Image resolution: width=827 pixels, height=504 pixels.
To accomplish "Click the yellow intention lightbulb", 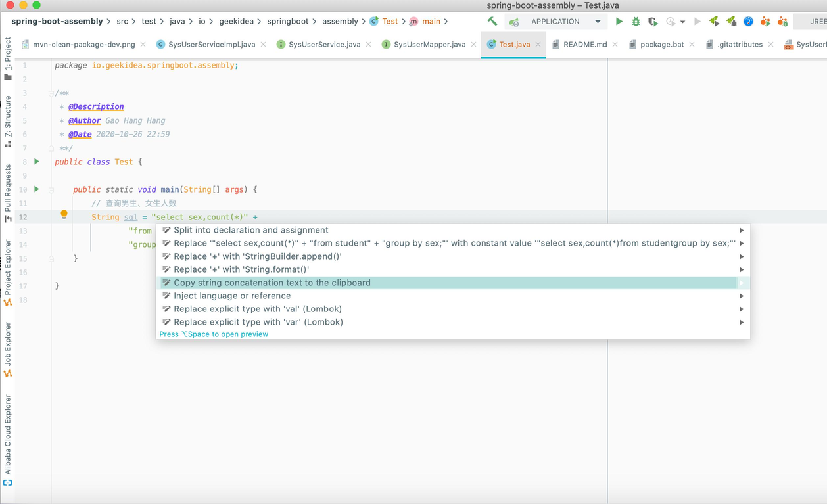I will [64, 215].
